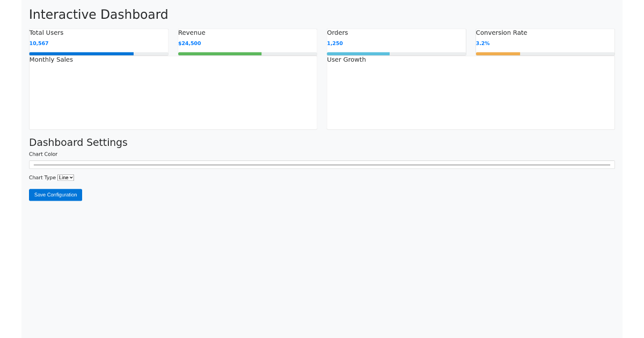Select the Conversion Rate card
This screenshot has width=644, height=338.
545,40
